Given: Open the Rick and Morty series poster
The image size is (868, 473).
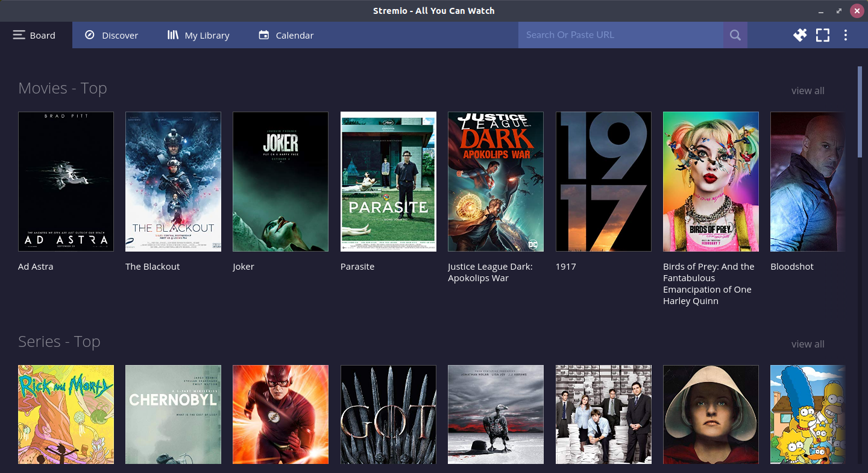Looking at the screenshot, I should 66,414.
